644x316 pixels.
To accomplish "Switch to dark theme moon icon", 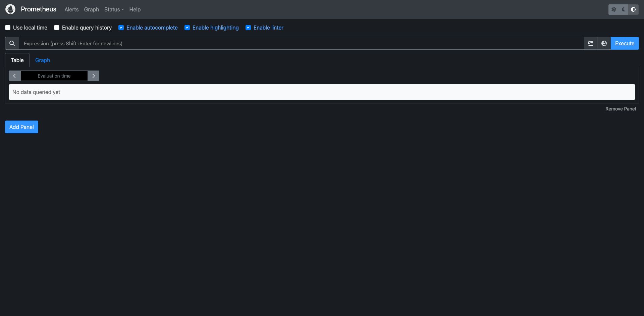I will (x=624, y=9).
